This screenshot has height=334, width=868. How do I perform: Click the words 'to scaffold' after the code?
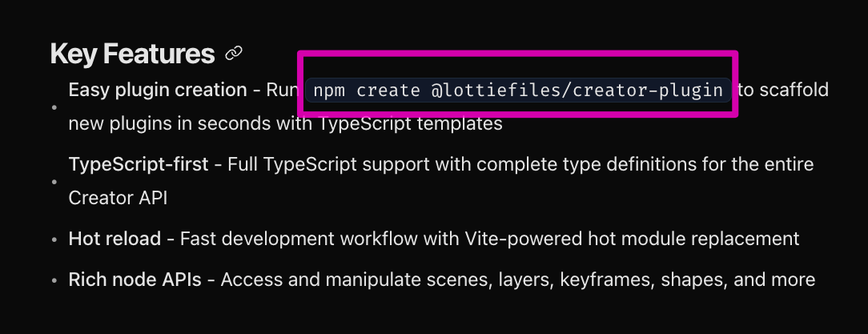pyautogui.click(x=783, y=90)
